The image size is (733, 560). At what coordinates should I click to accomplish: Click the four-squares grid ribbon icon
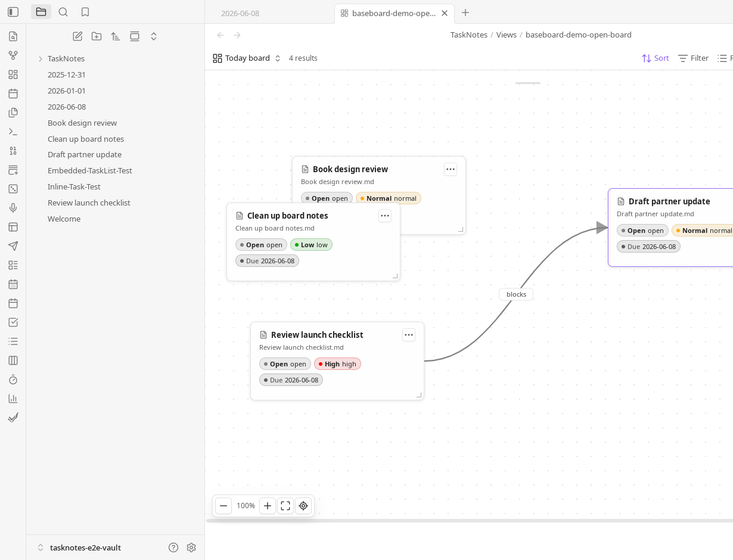(13, 74)
